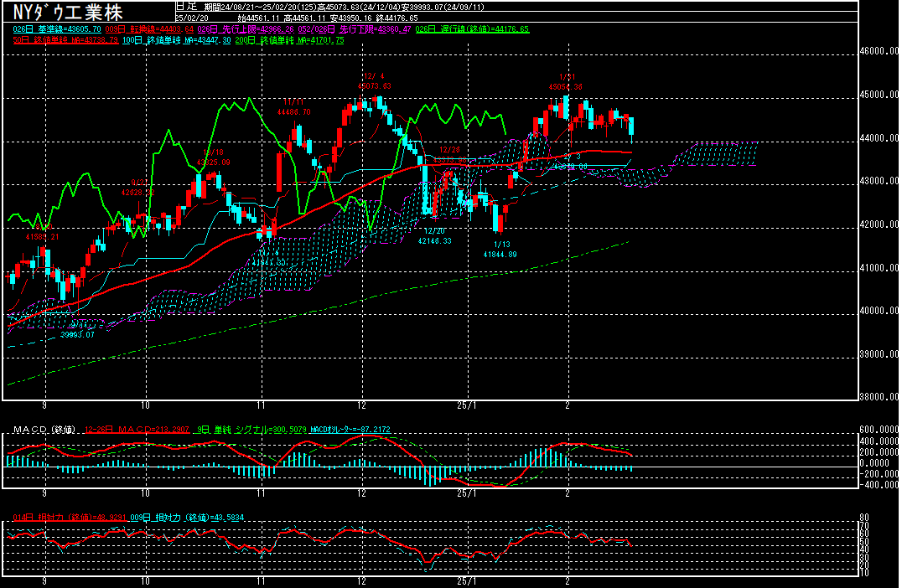Click the 12/20 trough label 42146.33
Viewport: 902px width, 588px height.
pos(435,241)
